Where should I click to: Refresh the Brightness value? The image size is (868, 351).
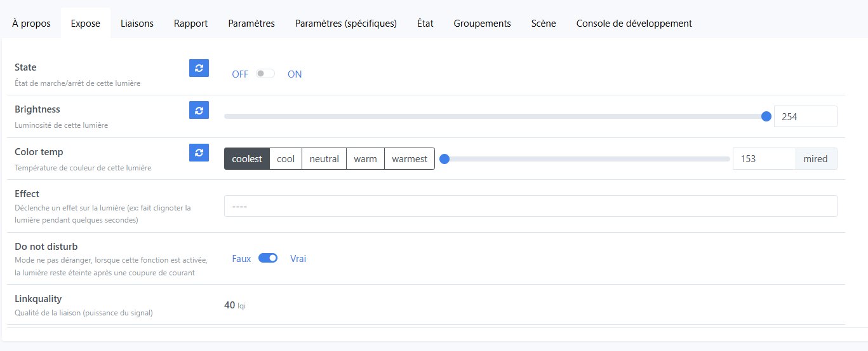click(x=199, y=110)
